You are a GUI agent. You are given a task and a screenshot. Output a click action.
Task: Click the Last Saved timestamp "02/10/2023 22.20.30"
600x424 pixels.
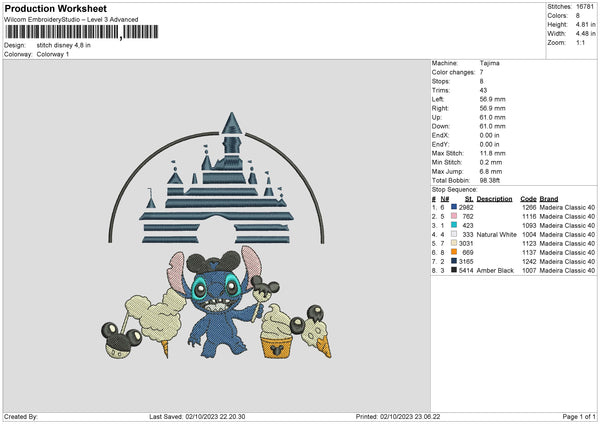215,416
